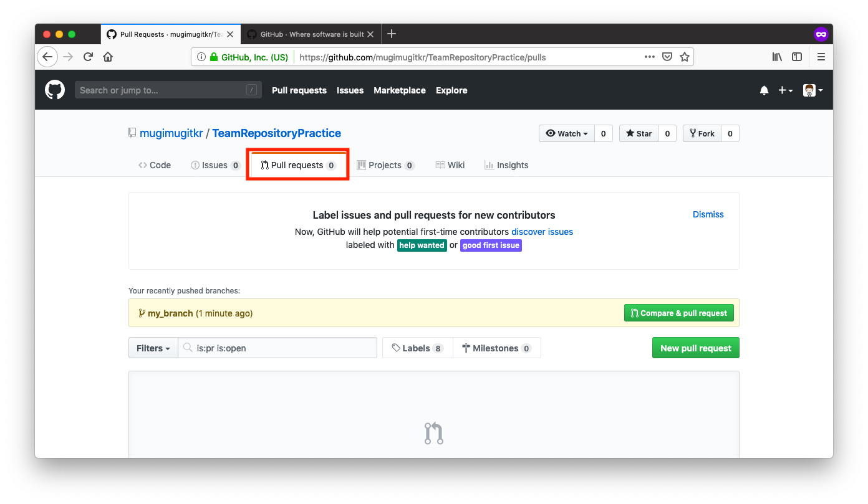Show site information icon in address bar

pyautogui.click(x=201, y=57)
